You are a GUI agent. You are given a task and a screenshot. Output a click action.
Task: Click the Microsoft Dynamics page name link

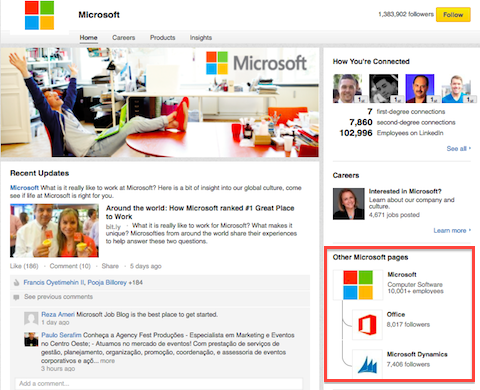(417, 354)
